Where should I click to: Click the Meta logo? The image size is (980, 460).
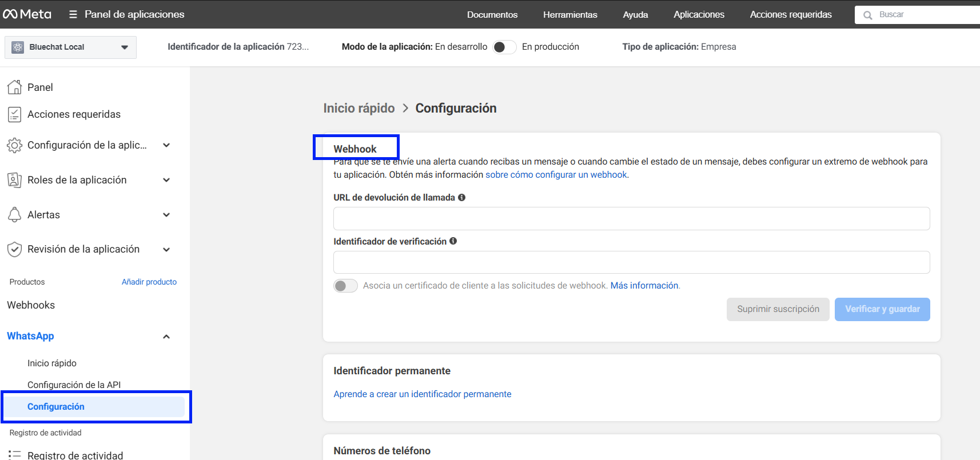[27, 14]
